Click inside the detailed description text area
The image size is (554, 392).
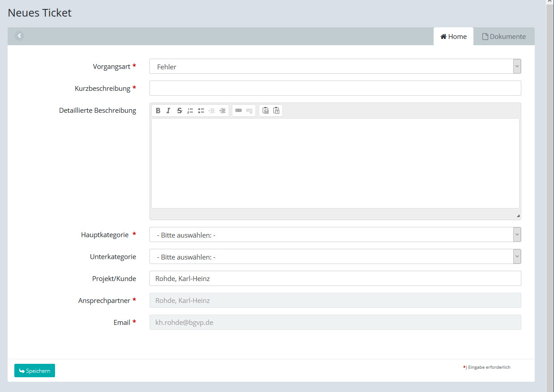(x=335, y=163)
